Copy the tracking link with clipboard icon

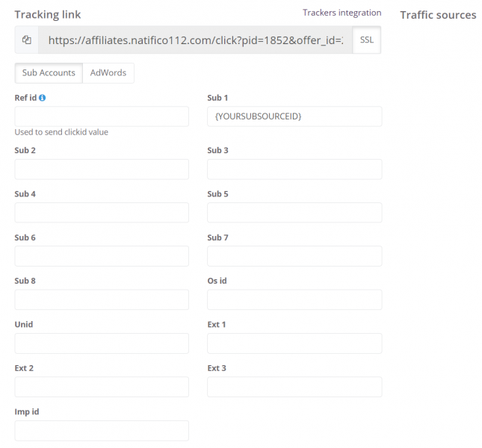click(27, 40)
